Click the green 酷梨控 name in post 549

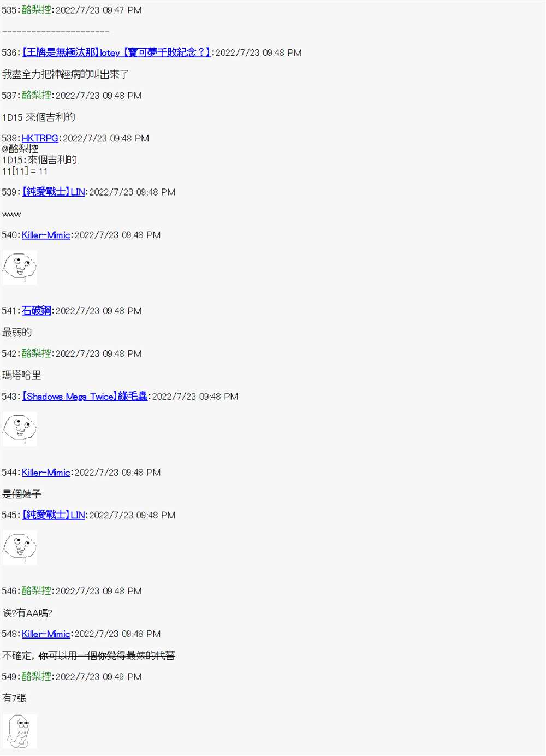pos(37,676)
